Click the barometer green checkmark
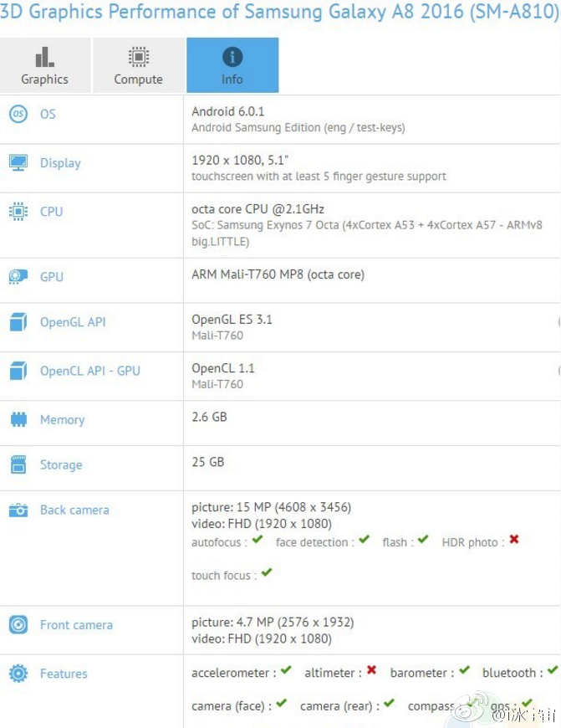561x728 pixels. tap(465, 670)
